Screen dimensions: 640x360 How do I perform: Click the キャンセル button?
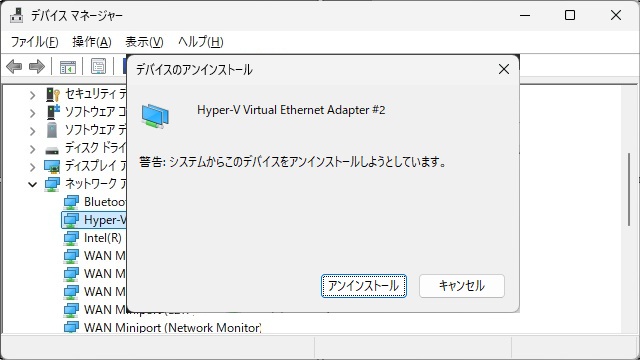tap(462, 286)
